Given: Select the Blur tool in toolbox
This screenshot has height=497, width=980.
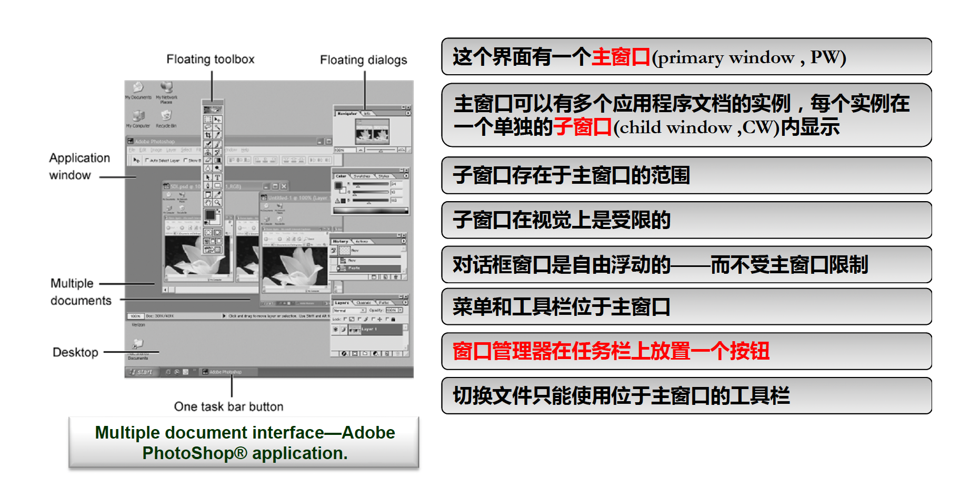Looking at the screenshot, I should [x=208, y=167].
